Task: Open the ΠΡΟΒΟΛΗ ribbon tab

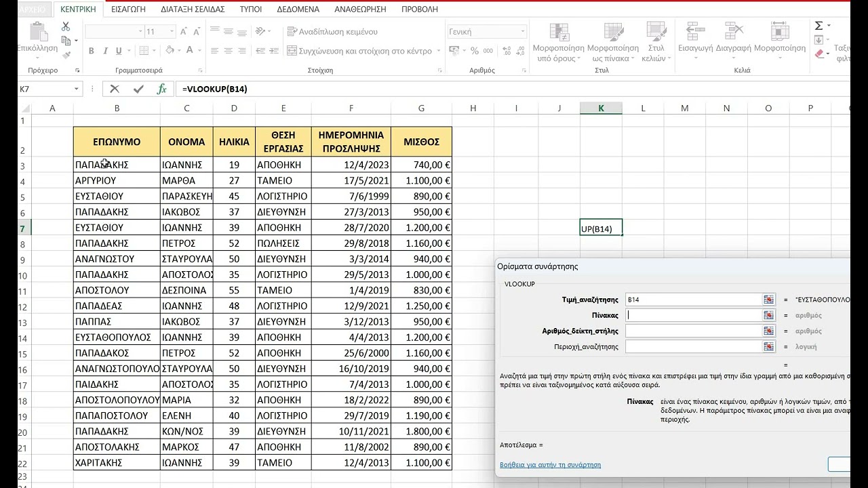Action: coord(420,9)
